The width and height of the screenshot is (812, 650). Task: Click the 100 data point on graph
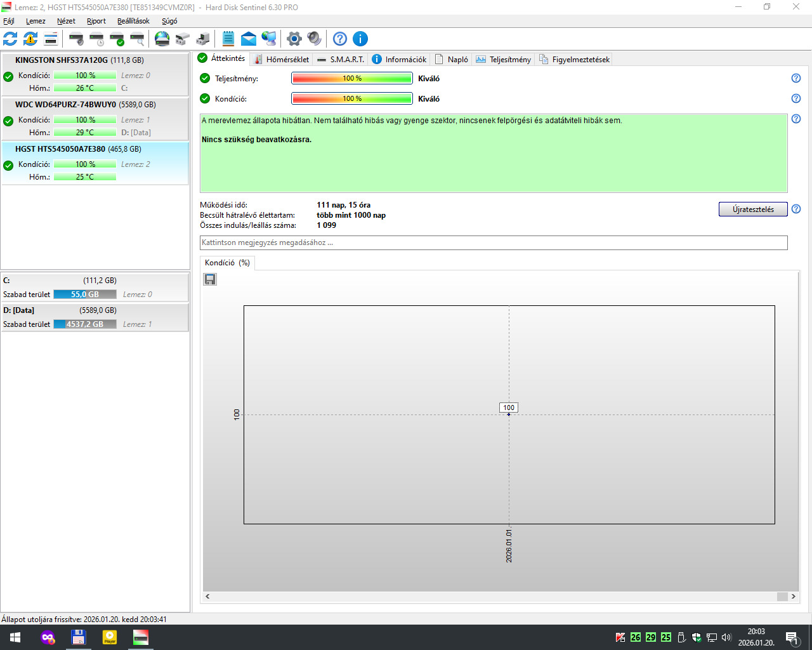click(x=509, y=414)
